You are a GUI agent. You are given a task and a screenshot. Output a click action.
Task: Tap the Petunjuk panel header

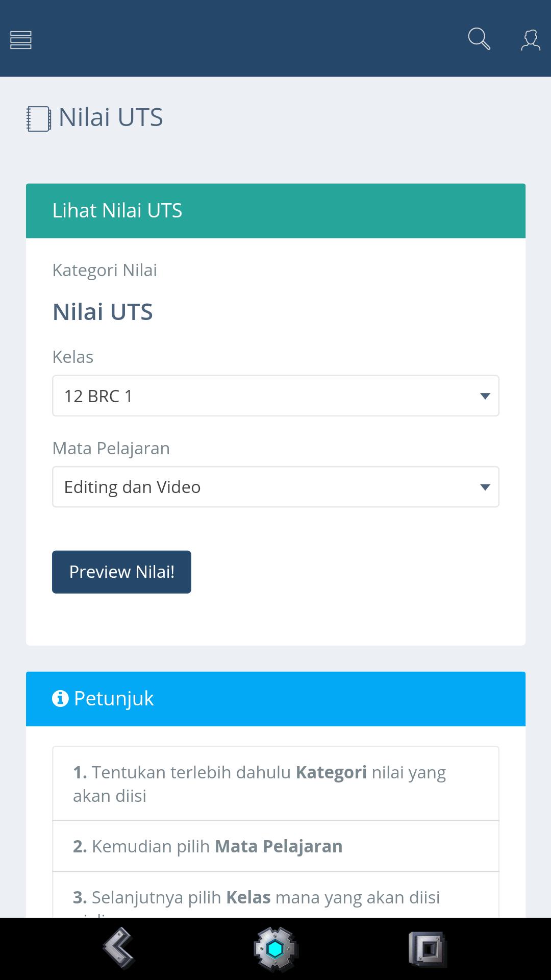pos(275,699)
